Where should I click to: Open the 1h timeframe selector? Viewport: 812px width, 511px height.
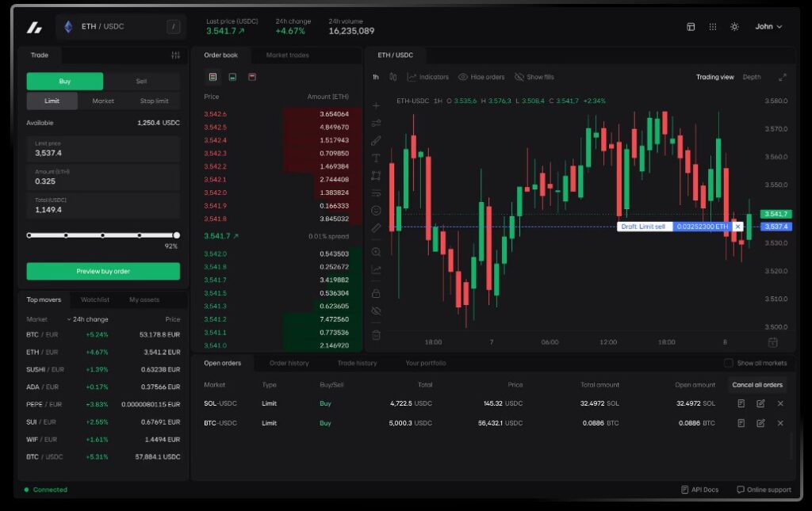[x=375, y=77]
